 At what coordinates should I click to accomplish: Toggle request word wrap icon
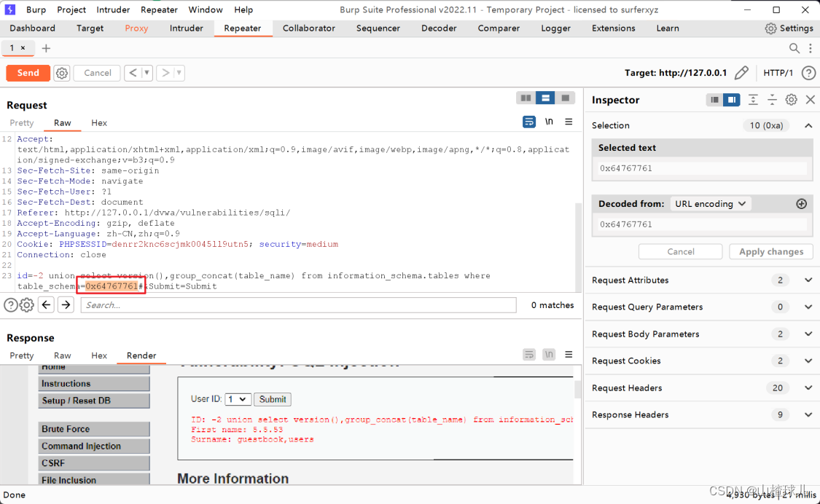click(528, 122)
